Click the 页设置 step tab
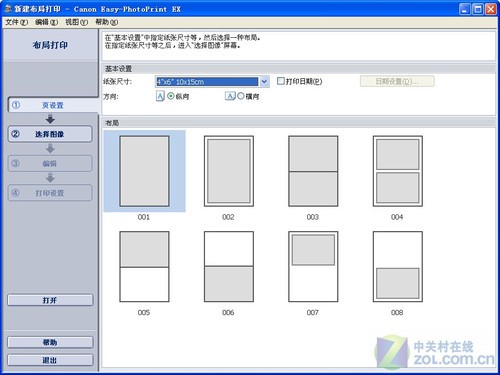Image resolution: width=500 pixels, height=375 pixels. click(x=53, y=105)
